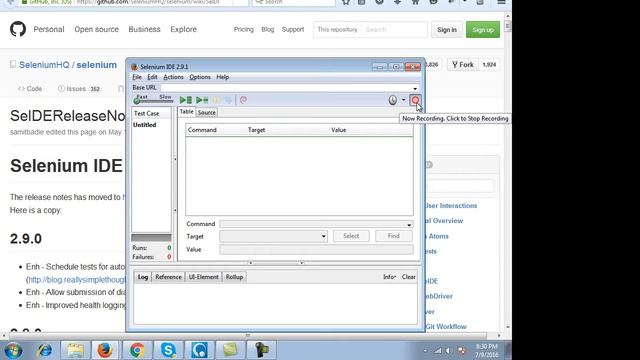Open the Issues tab on GitHub

click(79, 89)
